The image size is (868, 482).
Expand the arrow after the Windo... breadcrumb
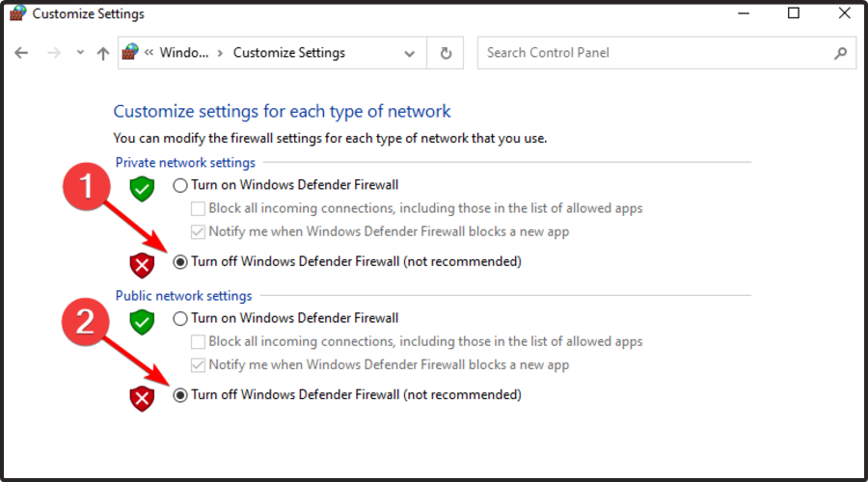[221, 53]
